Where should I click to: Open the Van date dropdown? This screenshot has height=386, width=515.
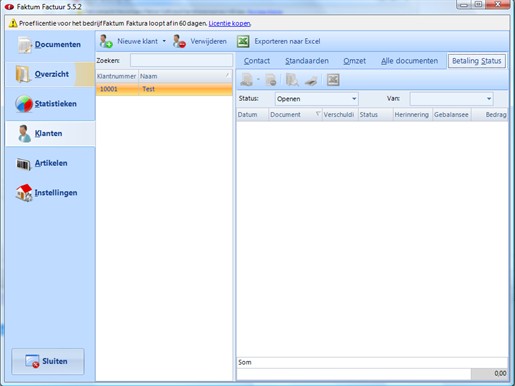(x=451, y=99)
